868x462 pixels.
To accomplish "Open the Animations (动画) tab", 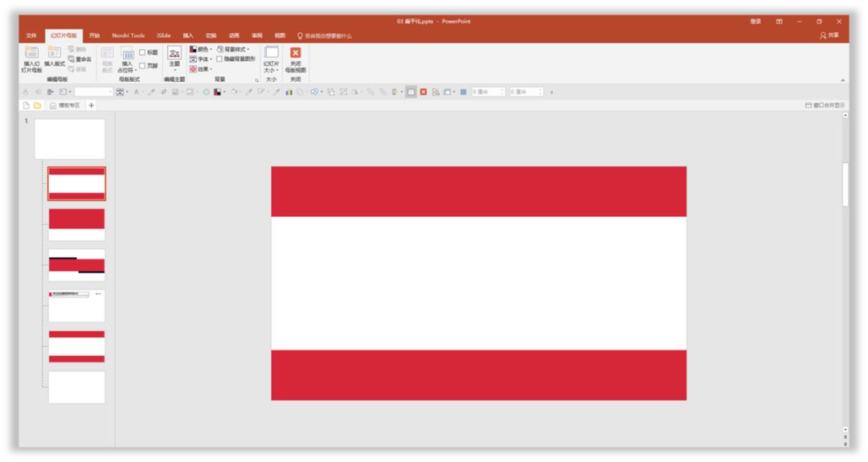I will pyautogui.click(x=234, y=35).
